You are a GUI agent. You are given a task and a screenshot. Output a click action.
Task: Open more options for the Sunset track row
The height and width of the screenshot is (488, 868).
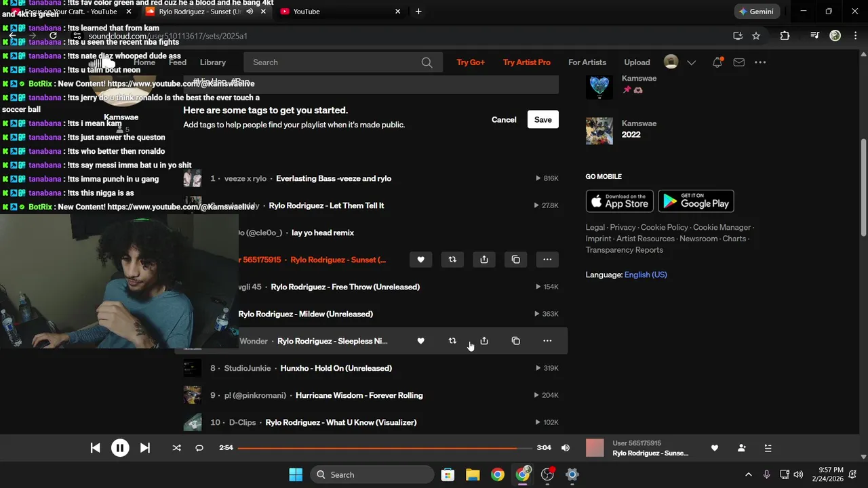pyautogui.click(x=547, y=260)
